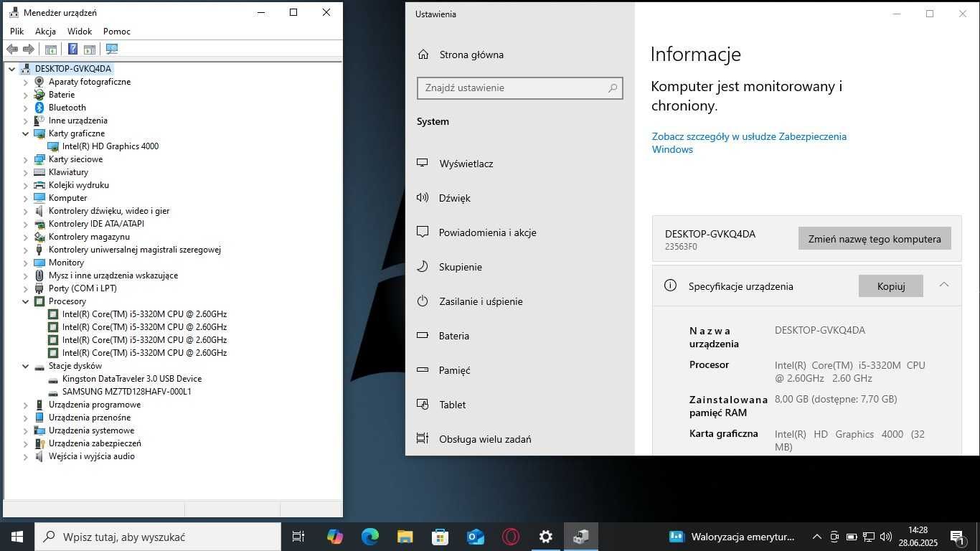
Task: Click the Task View icon on taskbar
Action: (298, 537)
